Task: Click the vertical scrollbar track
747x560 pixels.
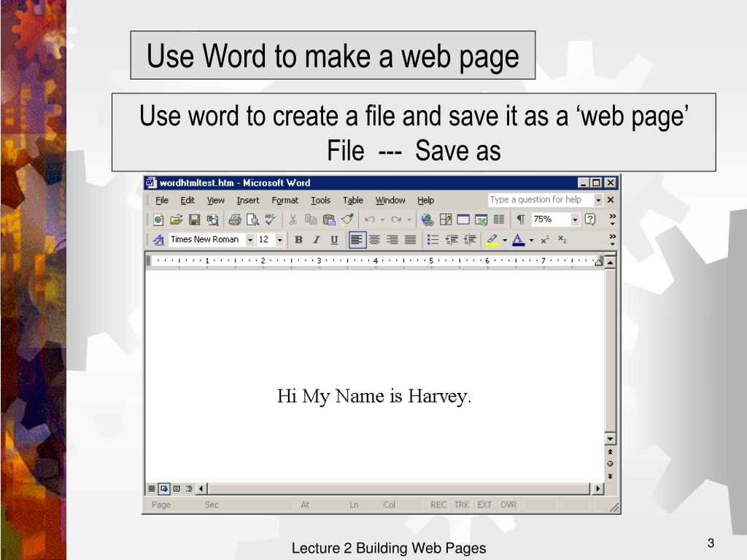Action: 610,350
